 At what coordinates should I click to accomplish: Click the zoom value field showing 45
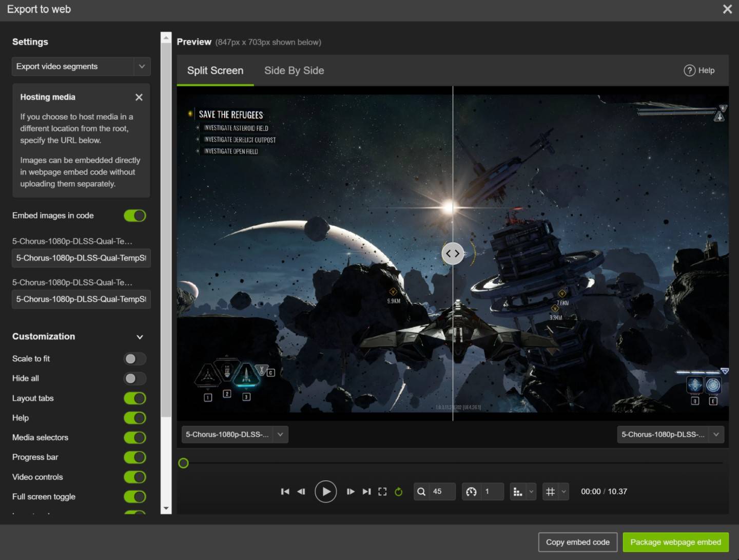coord(442,492)
